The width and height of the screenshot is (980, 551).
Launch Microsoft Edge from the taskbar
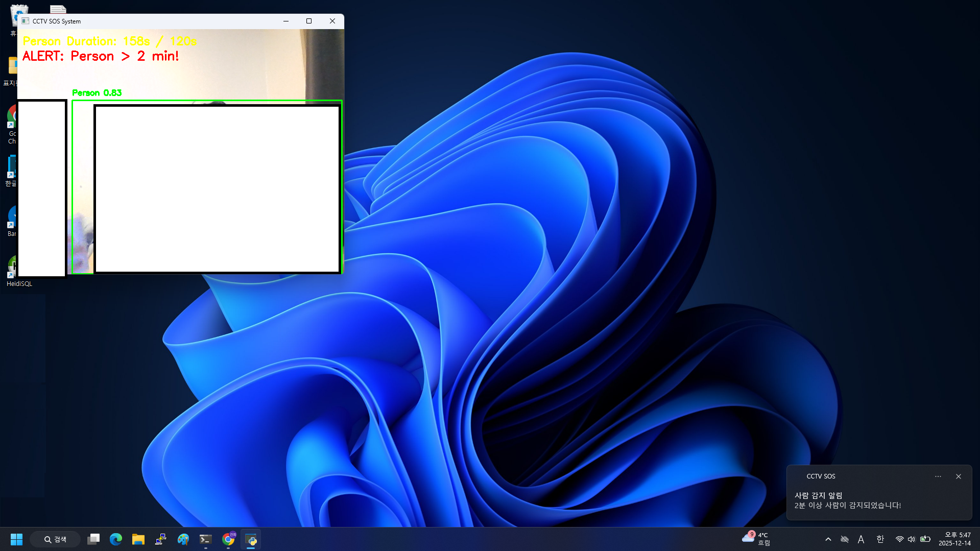pos(116,539)
